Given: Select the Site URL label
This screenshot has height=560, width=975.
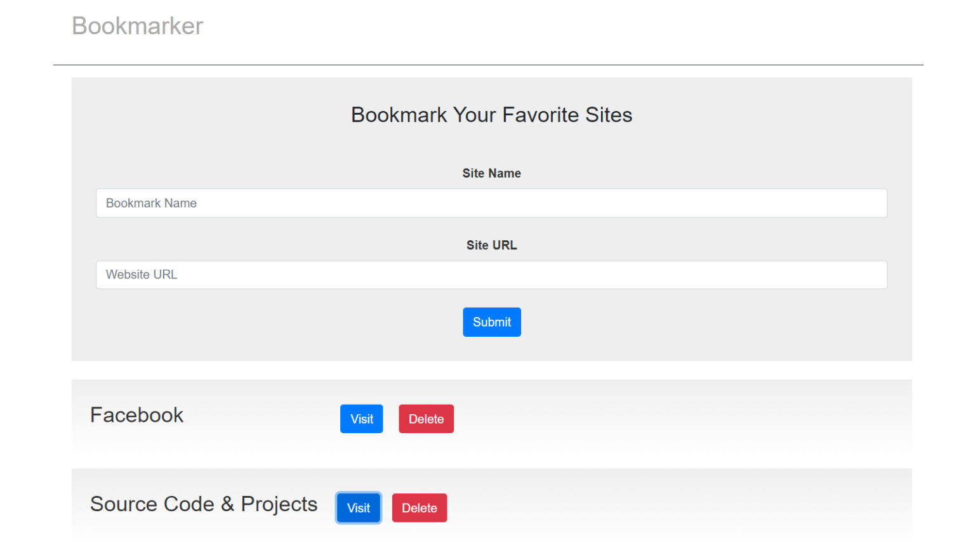Looking at the screenshot, I should [491, 245].
